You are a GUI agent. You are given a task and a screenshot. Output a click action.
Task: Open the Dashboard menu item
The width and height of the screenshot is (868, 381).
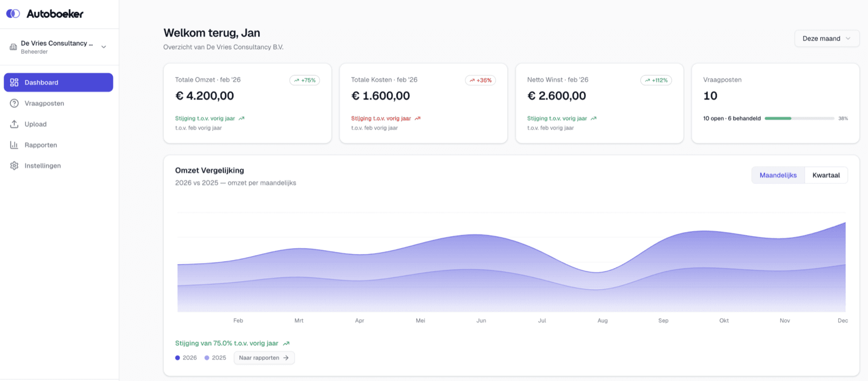(x=59, y=82)
